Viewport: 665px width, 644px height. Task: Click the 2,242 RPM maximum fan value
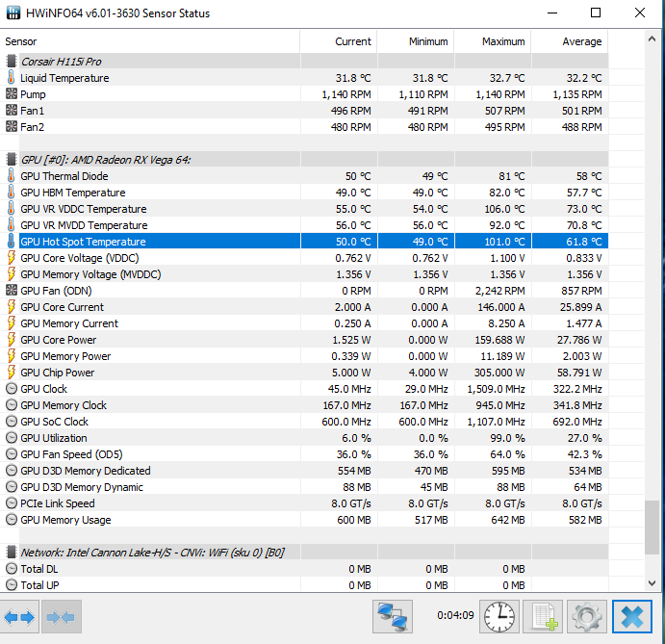coord(500,291)
